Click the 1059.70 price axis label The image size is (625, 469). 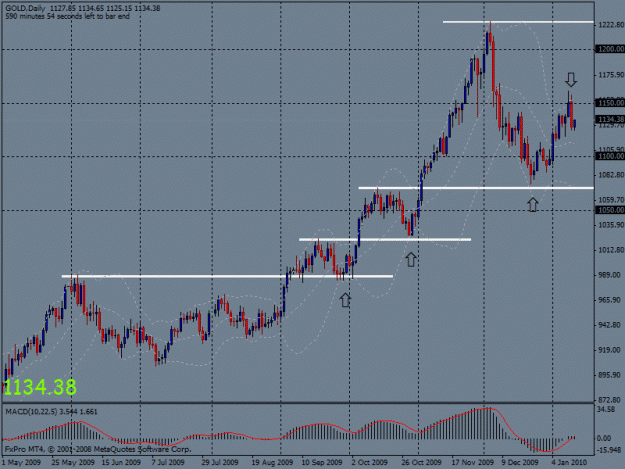pos(611,200)
